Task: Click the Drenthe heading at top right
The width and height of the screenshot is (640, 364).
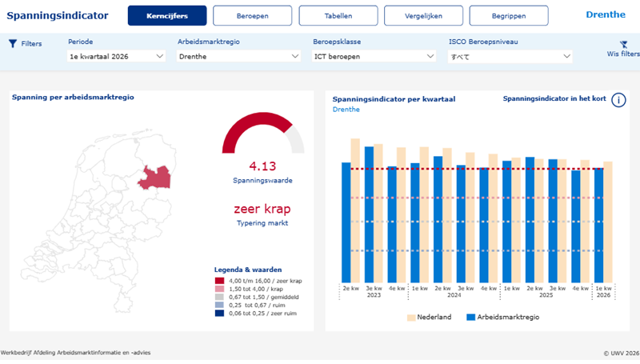Action: pos(606,14)
